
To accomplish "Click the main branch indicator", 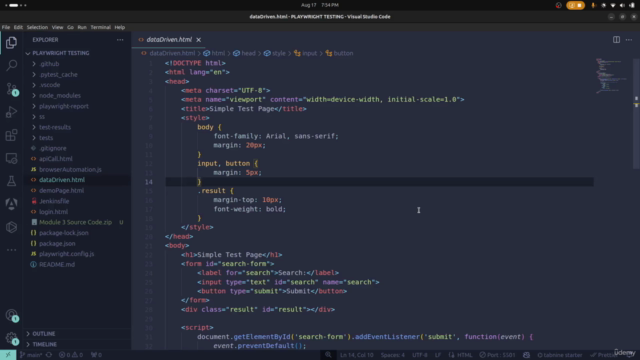I will click(31, 355).
